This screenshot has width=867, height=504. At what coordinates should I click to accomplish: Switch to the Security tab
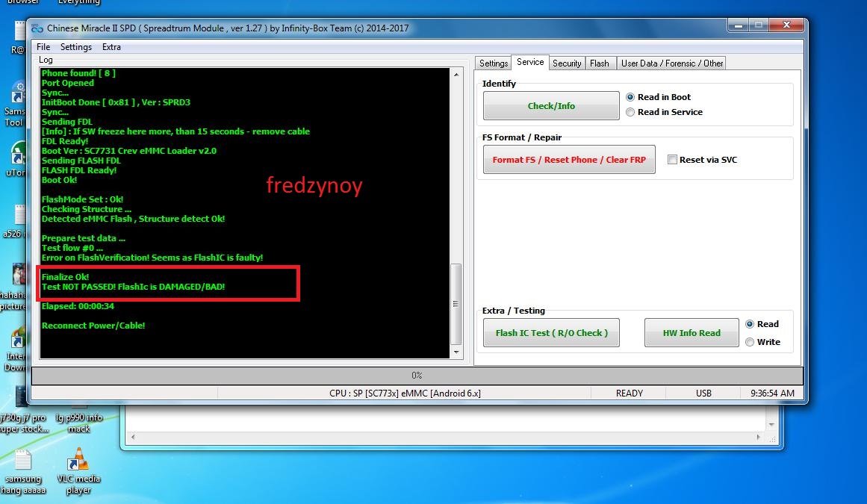567,63
